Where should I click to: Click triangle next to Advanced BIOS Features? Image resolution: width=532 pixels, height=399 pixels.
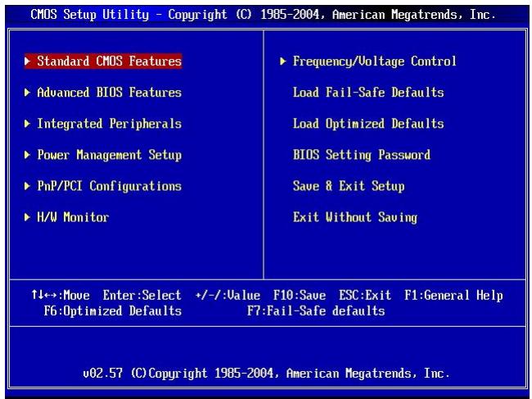(x=28, y=93)
